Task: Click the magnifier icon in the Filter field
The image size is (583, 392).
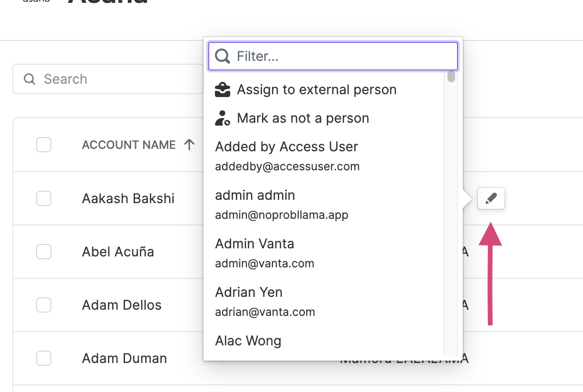Action: 223,56
